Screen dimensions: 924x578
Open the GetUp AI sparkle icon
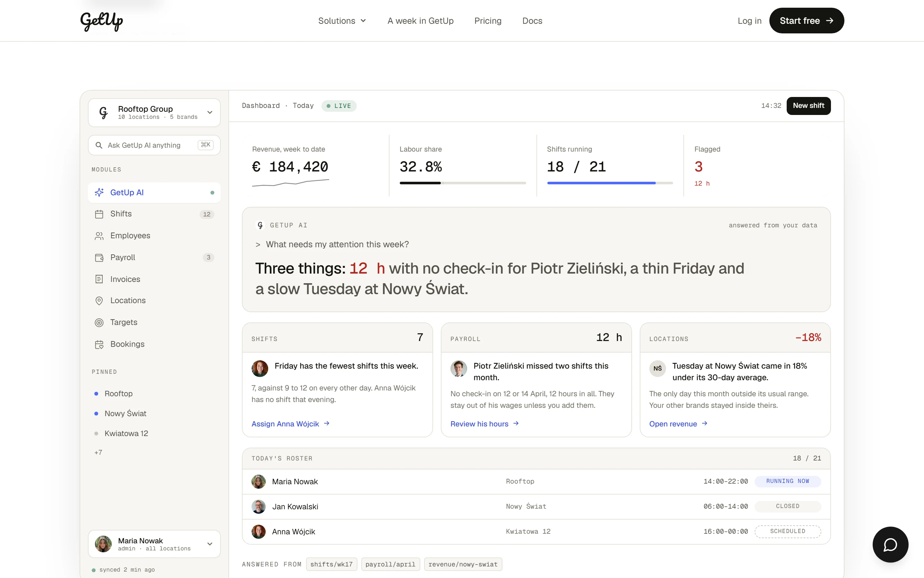(x=99, y=192)
